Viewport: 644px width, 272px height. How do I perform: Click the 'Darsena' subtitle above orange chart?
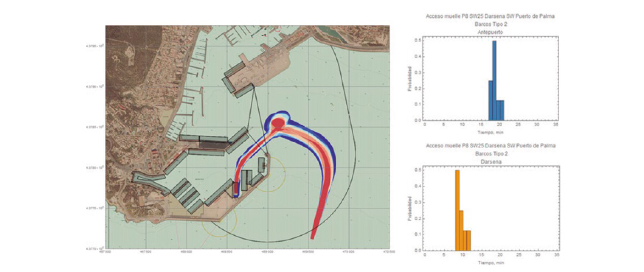coord(491,162)
